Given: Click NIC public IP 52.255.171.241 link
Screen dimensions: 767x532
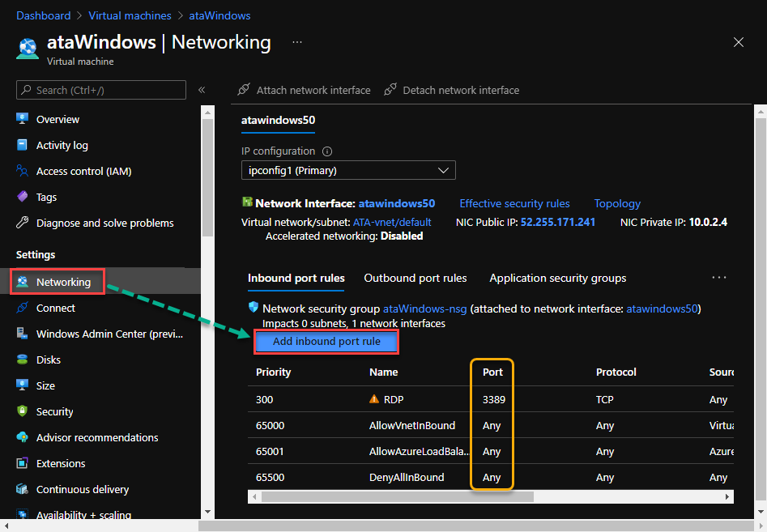Looking at the screenshot, I should tap(558, 223).
